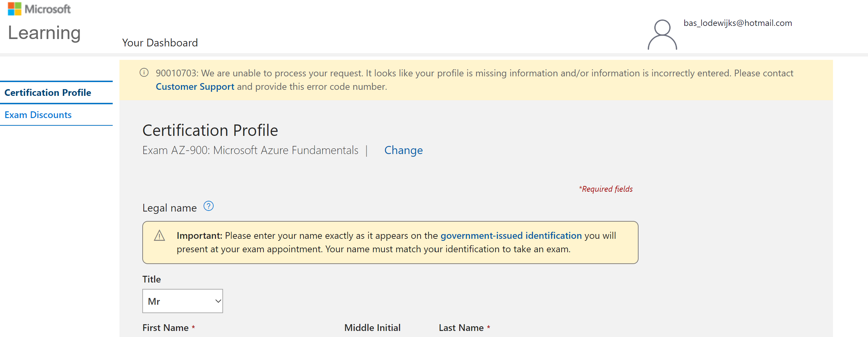This screenshot has height=337, width=868.
Task: Click the Title field label
Action: click(x=152, y=279)
